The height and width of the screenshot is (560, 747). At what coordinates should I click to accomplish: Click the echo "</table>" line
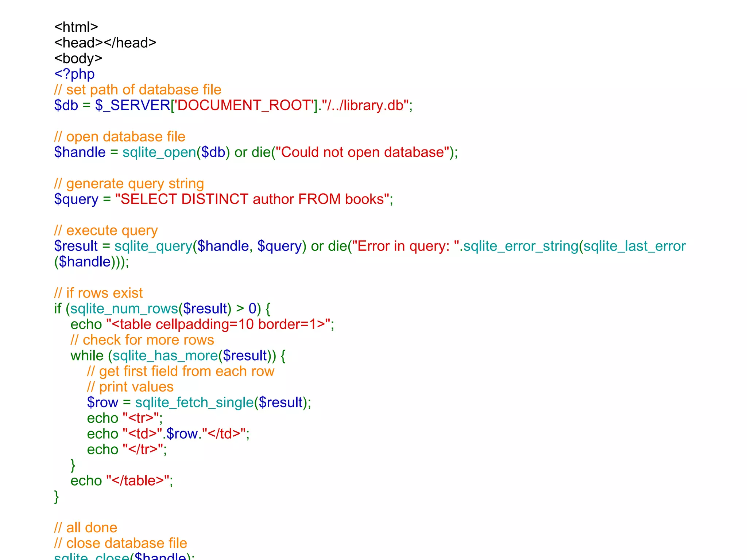click(122, 481)
